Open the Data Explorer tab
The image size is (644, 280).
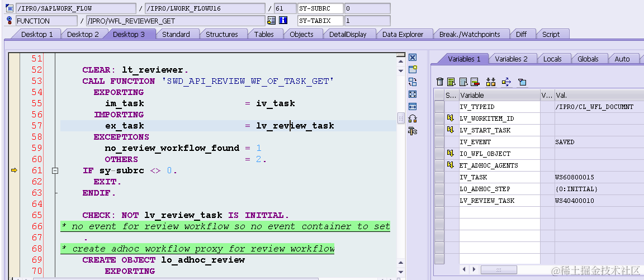click(403, 35)
